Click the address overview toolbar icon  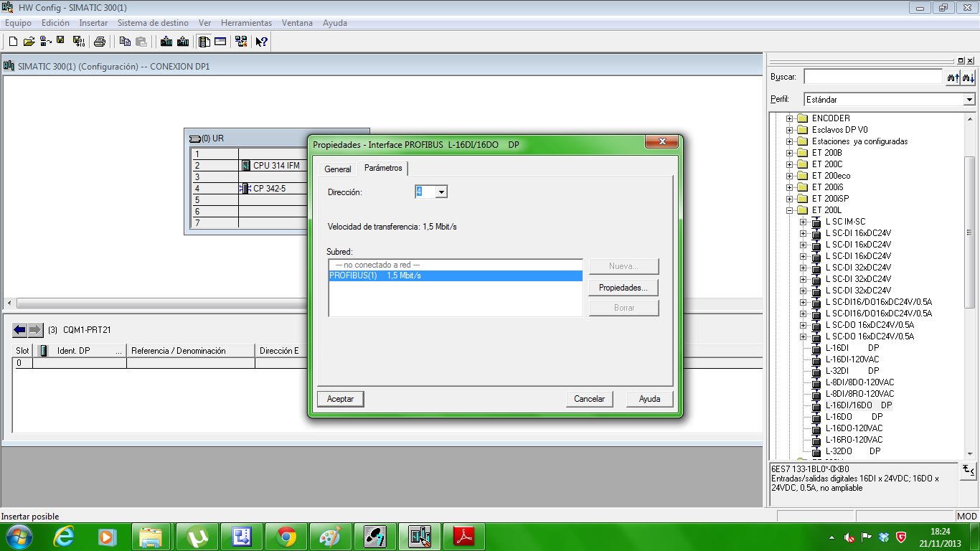[x=220, y=42]
